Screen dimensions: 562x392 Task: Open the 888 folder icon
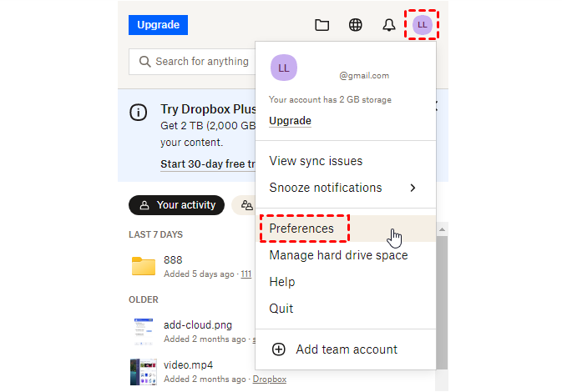(x=144, y=266)
